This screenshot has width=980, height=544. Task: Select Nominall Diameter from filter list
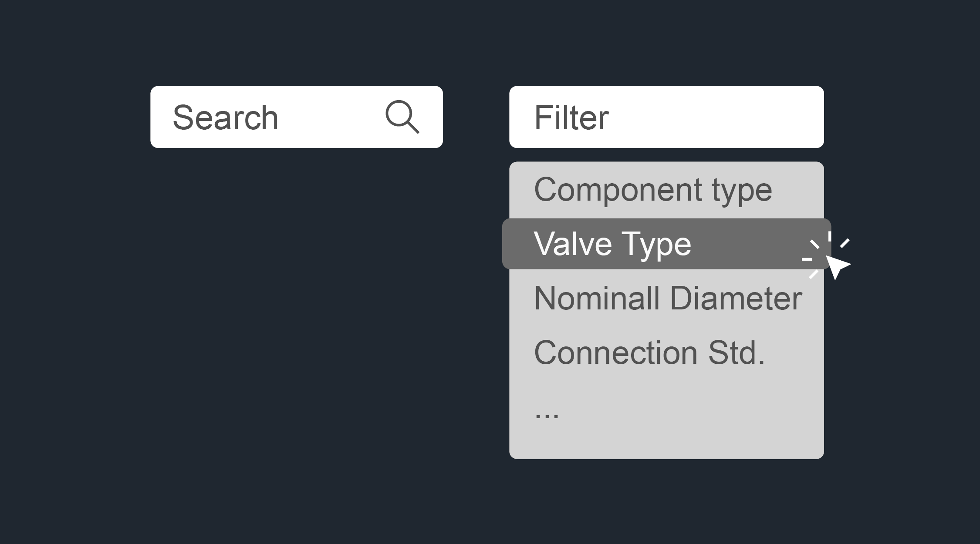667,299
